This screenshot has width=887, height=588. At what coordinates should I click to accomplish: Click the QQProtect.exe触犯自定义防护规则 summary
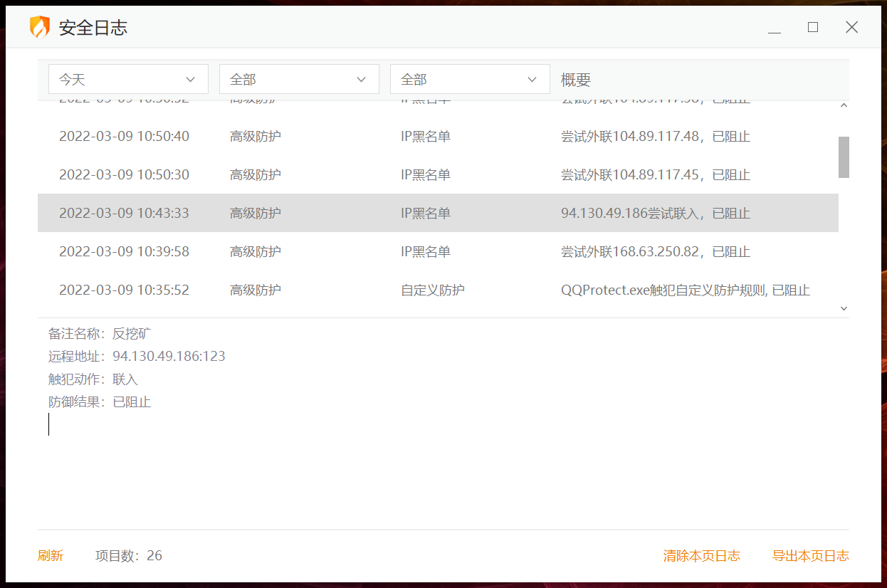pos(686,290)
